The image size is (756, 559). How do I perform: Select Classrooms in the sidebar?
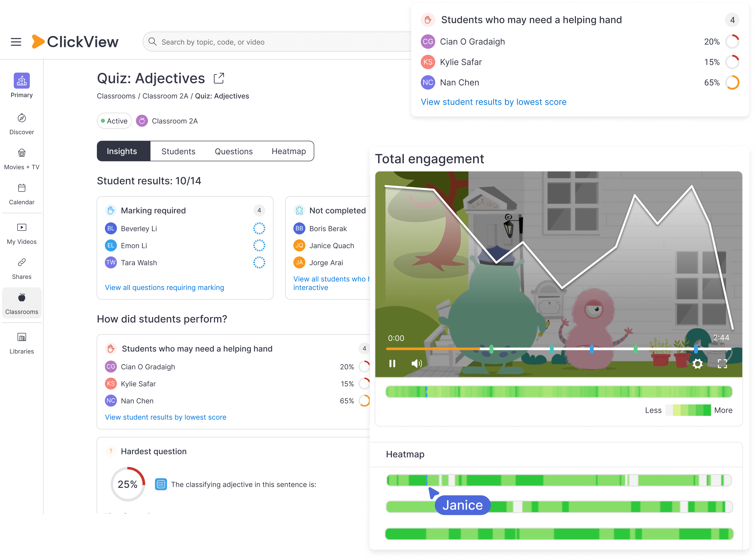click(22, 303)
